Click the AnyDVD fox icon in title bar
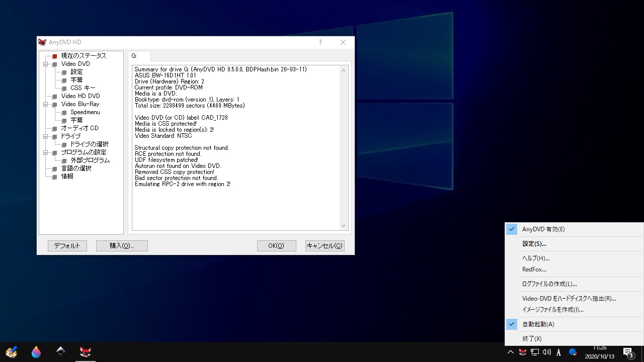 pos(42,42)
